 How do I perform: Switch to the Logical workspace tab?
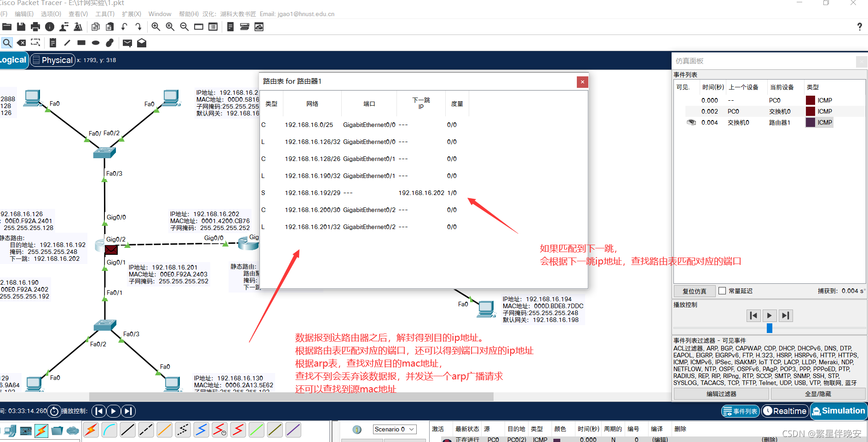pyautogui.click(x=14, y=60)
